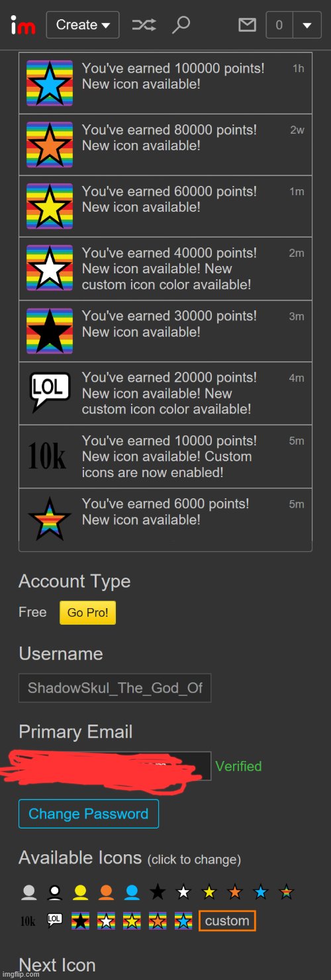Select the blue star on rainbow icon
Viewport: 331px width, 980px height.
tap(183, 920)
